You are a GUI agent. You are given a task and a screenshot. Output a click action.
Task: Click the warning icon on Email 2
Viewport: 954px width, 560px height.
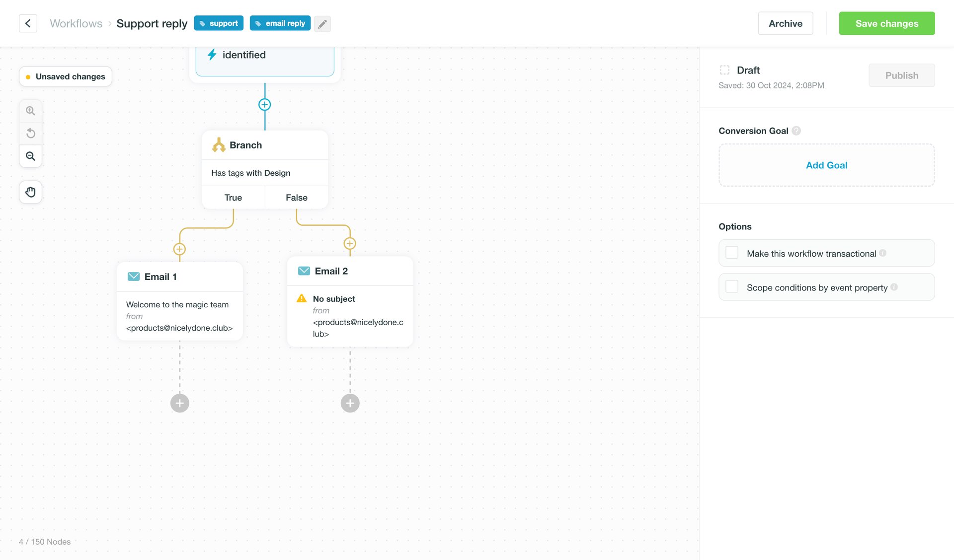[301, 298]
